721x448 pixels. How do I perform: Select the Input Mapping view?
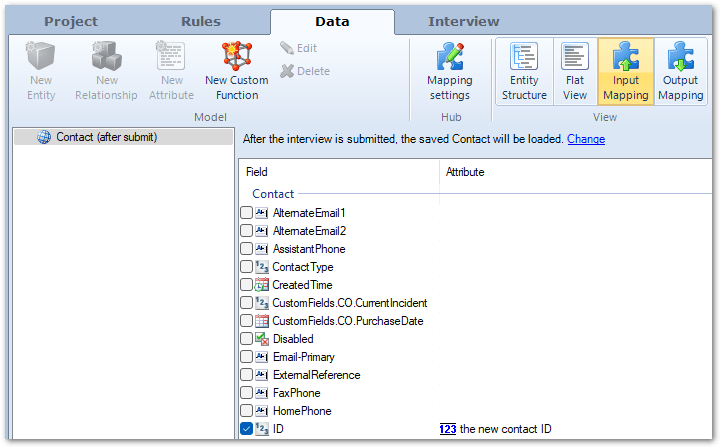[626, 71]
